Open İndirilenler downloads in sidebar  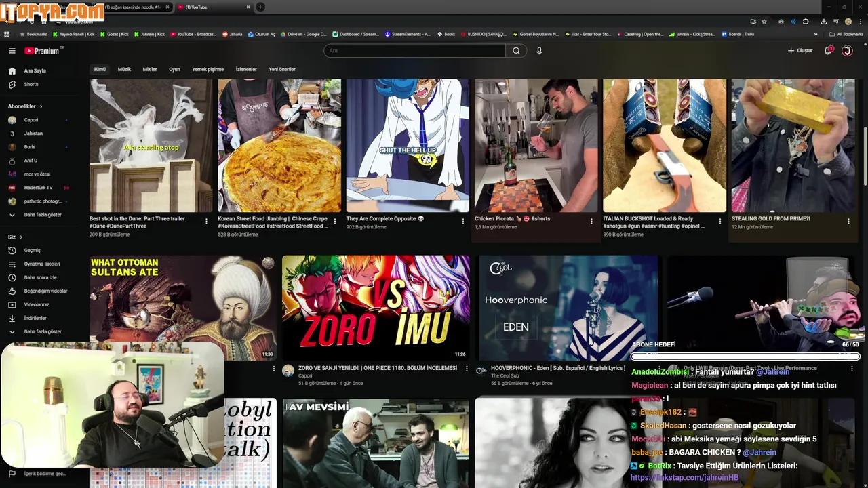pos(35,318)
